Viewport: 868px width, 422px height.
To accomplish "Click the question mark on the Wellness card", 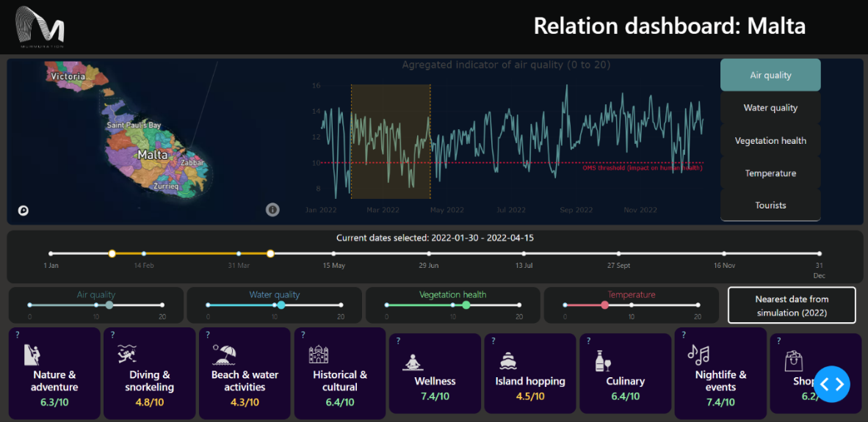I will 398,341.
